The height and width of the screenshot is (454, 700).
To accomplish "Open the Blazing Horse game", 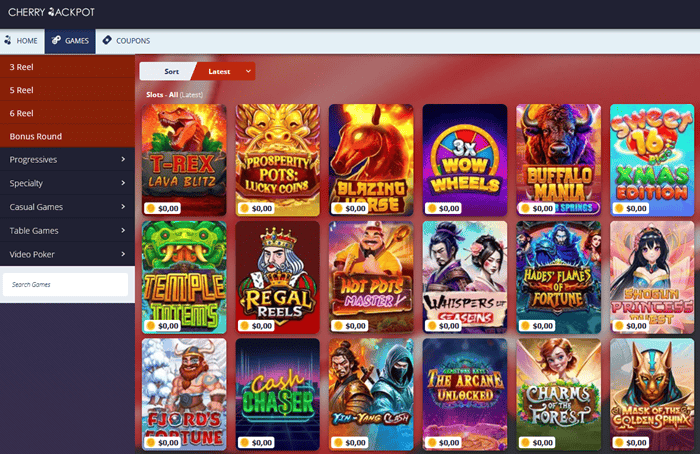I will (371, 160).
